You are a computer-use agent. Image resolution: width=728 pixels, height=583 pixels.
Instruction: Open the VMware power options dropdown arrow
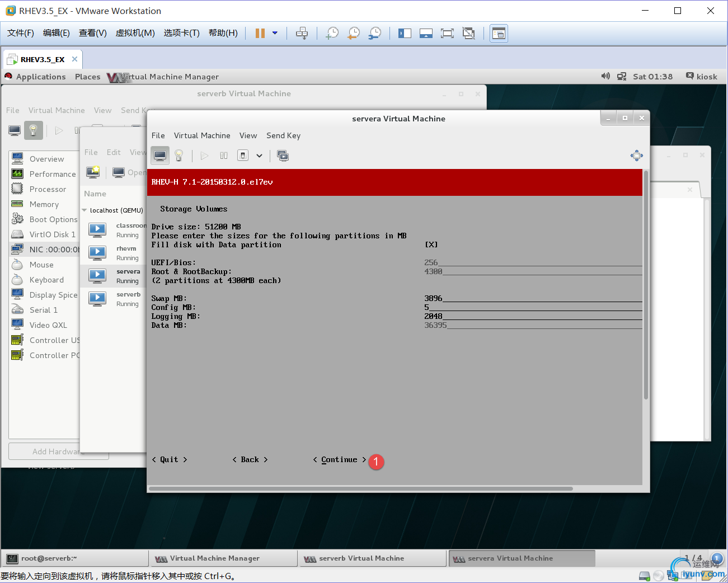tap(275, 33)
